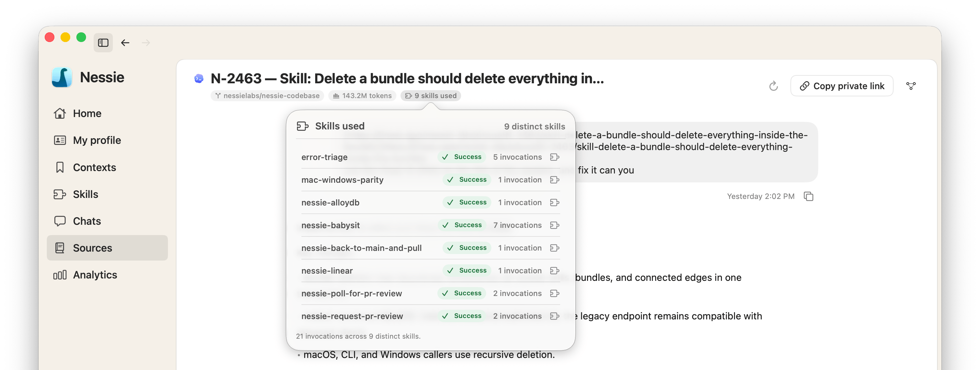The image size is (980, 370).
Task: Copy the message with the copy icon
Action: coord(808,197)
